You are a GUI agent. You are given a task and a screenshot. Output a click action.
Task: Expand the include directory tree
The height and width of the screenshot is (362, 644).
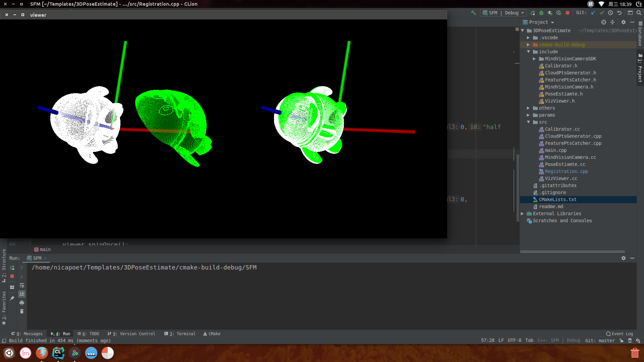coord(529,51)
